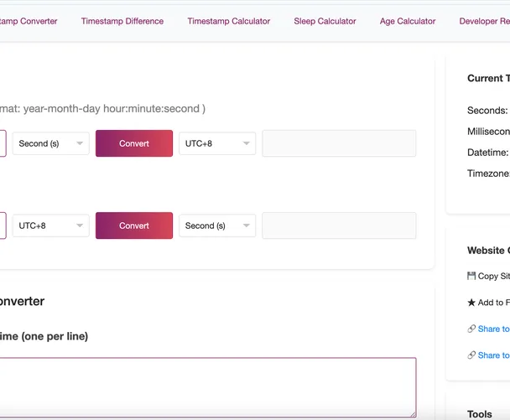
Task: Click the chain icon beside first Share link
Action: (x=471, y=329)
